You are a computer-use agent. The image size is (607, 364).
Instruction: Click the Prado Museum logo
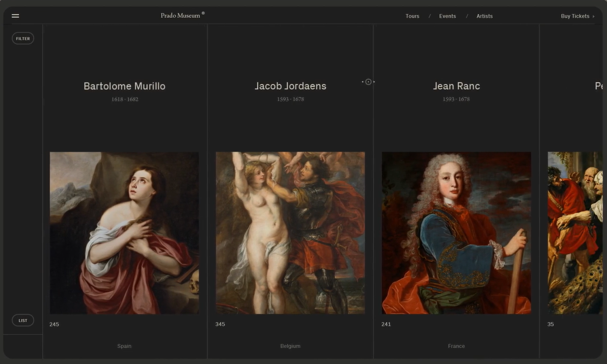182,16
